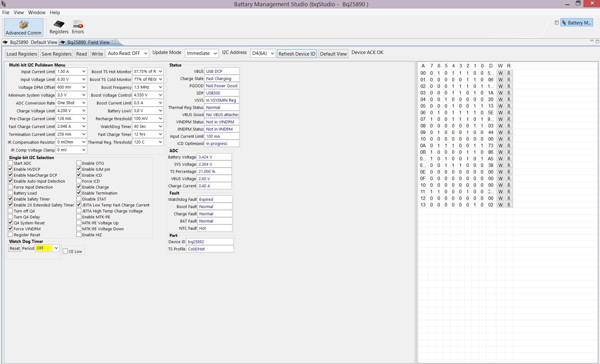The image size is (600, 364).
Task: Expand the Boost Frequency dropdown
Action: click(x=148, y=87)
